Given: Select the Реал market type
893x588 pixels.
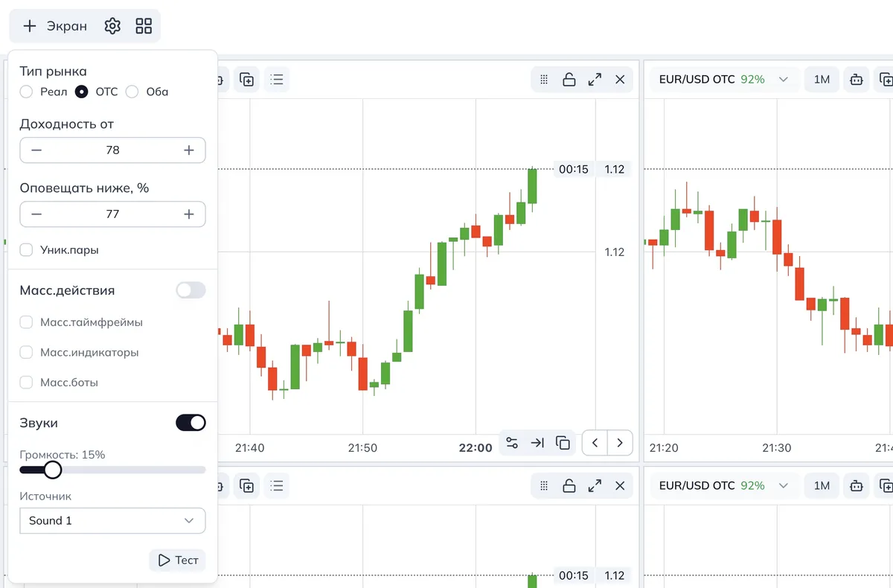Looking at the screenshot, I should (26, 92).
